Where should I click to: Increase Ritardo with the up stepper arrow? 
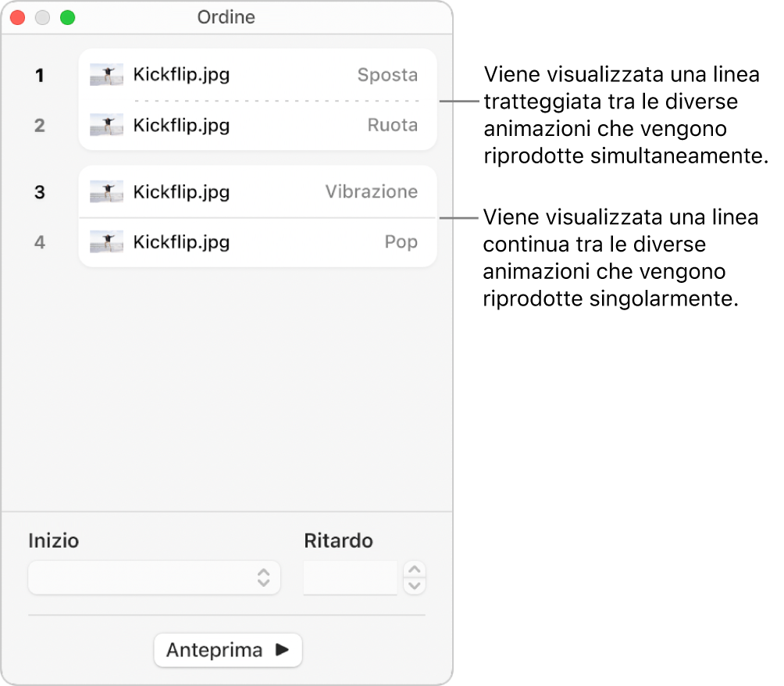coord(415,570)
